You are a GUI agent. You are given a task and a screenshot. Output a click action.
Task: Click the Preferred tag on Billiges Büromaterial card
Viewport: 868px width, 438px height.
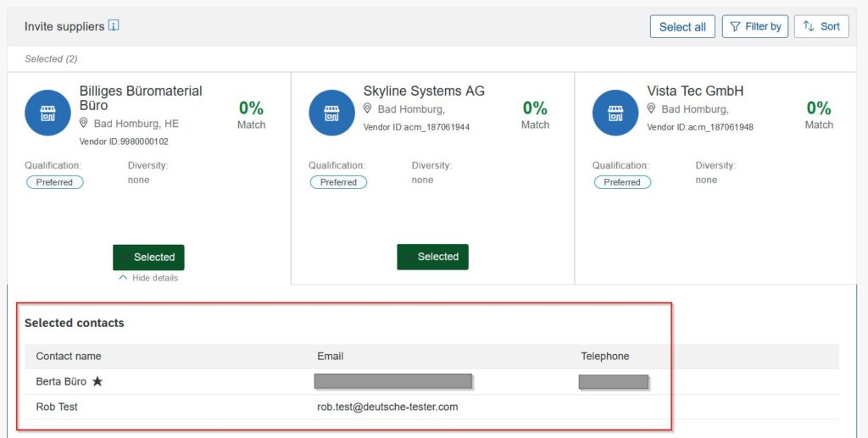(55, 182)
